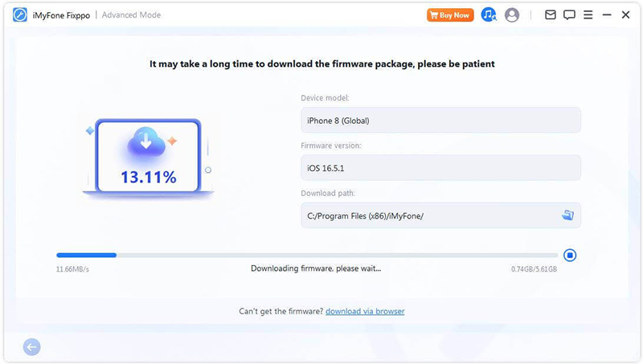This screenshot has height=364, width=643.
Task: Open the download via browser link
Action: click(x=365, y=311)
